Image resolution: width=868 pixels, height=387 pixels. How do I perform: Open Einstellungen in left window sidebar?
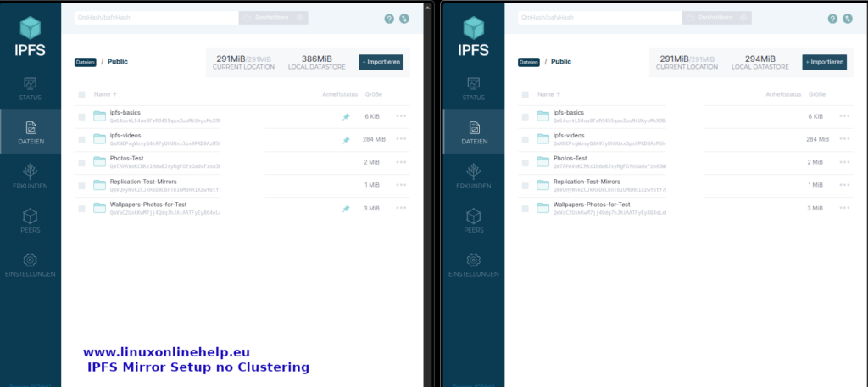(x=30, y=265)
